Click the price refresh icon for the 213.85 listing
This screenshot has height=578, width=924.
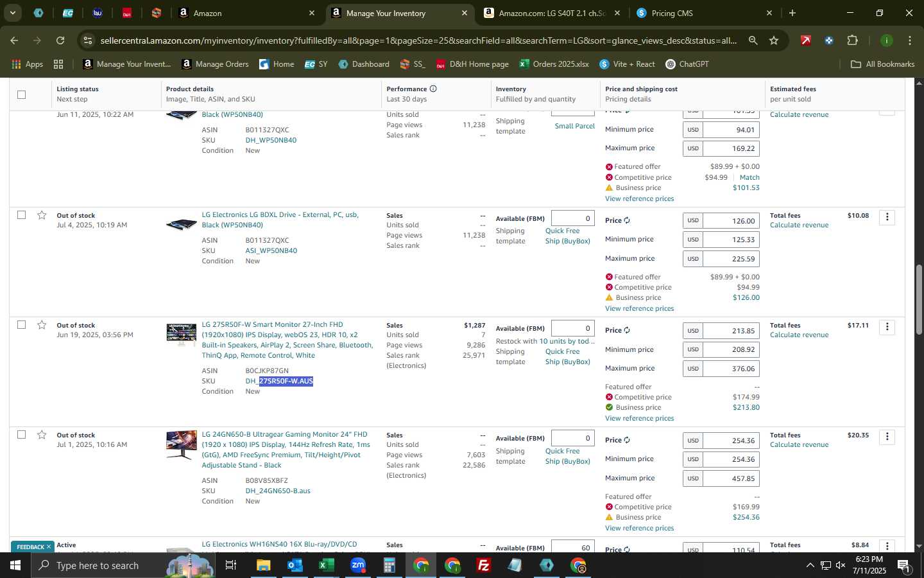[x=627, y=330]
